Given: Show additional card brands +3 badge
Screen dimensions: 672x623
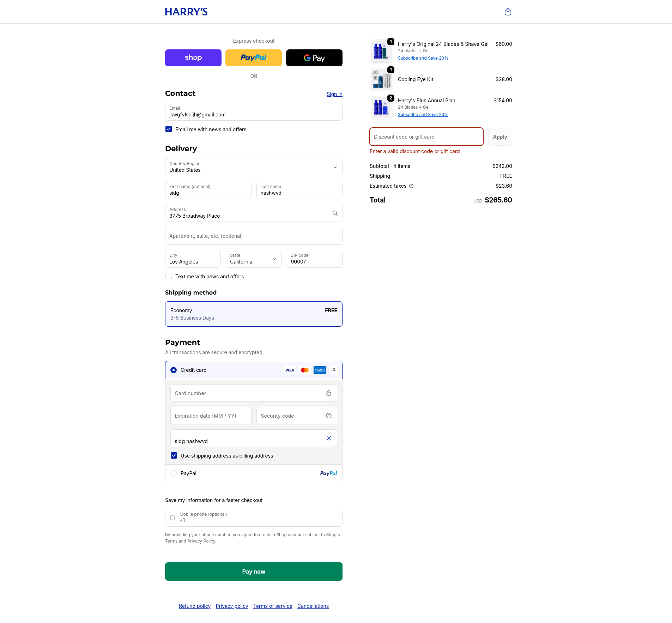Looking at the screenshot, I should 333,370.
